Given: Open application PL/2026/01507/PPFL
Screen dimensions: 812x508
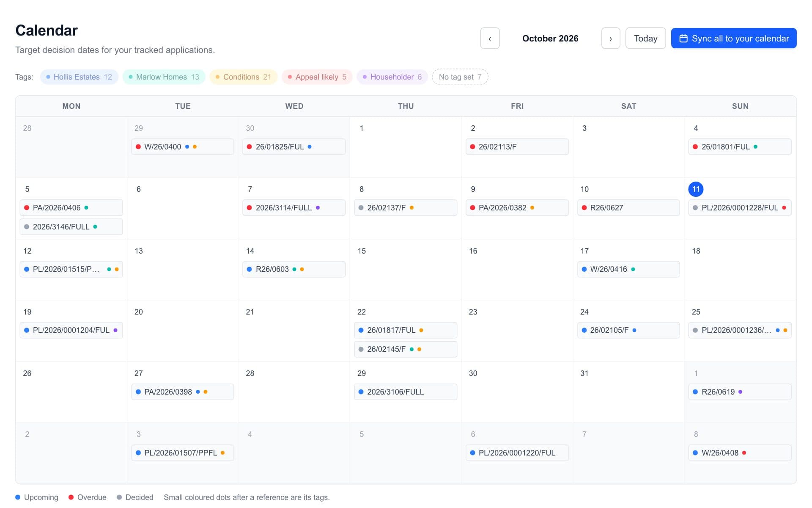Looking at the screenshot, I should point(183,453).
